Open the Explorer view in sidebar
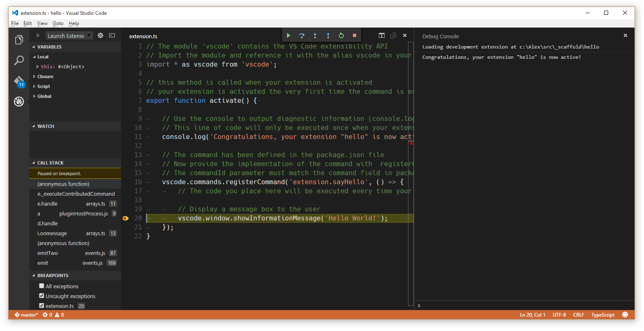This screenshot has width=644, height=331. tap(19, 40)
